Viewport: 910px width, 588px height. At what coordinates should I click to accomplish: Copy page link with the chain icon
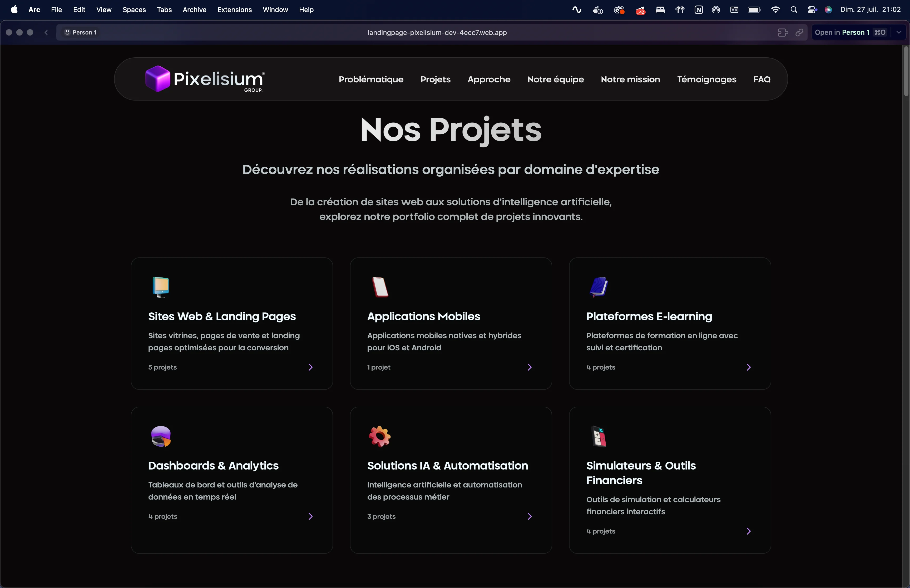coord(799,32)
